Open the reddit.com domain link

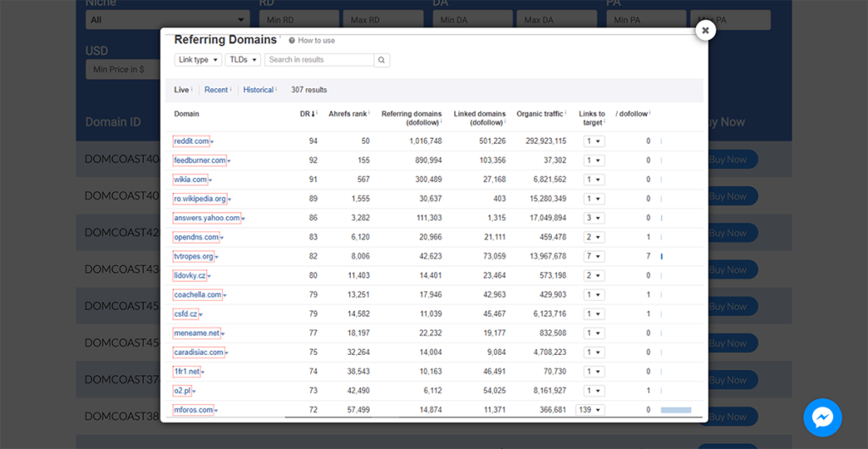pos(191,141)
